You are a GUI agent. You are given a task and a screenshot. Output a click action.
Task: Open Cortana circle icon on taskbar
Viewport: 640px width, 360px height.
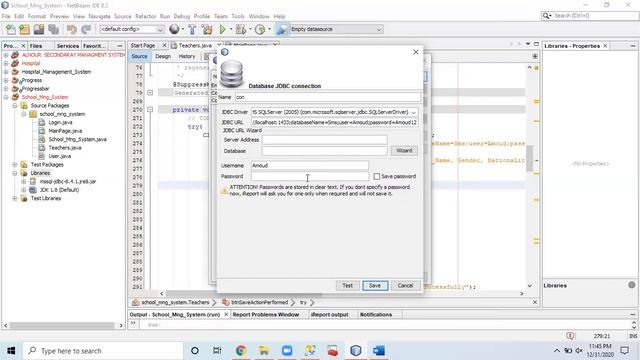[x=195, y=351]
